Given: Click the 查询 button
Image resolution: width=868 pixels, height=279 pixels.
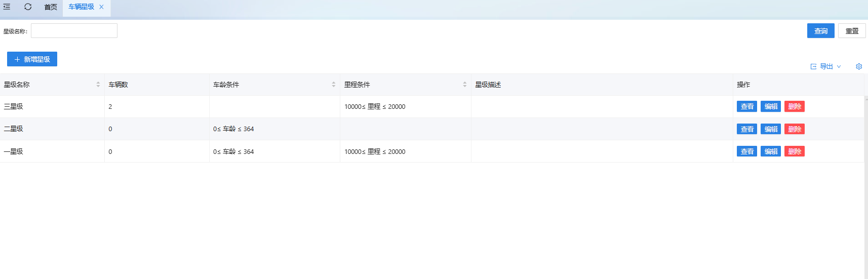Looking at the screenshot, I should click(820, 31).
